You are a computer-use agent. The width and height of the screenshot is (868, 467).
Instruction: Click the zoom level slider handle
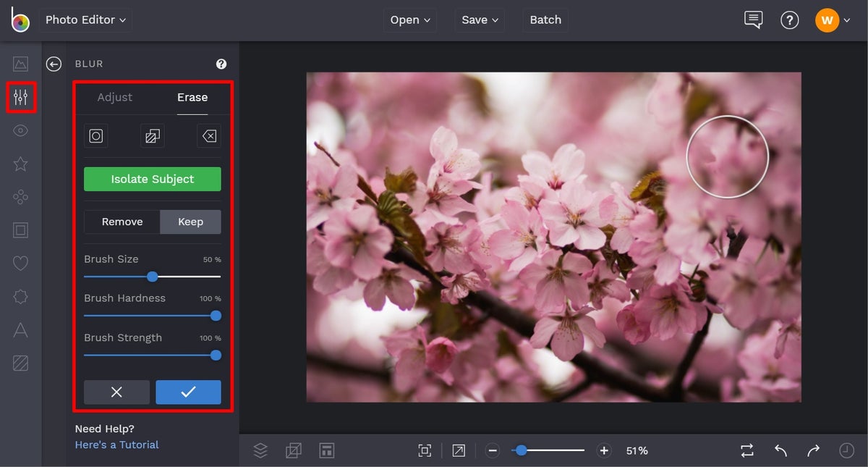(x=521, y=450)
